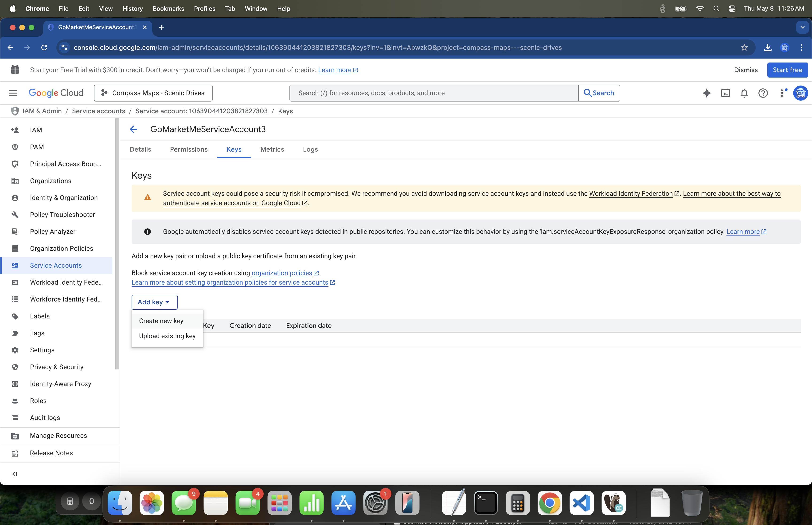812x525 pixels.
Task: Choose Upload existing key
Action: pos(167,336)
